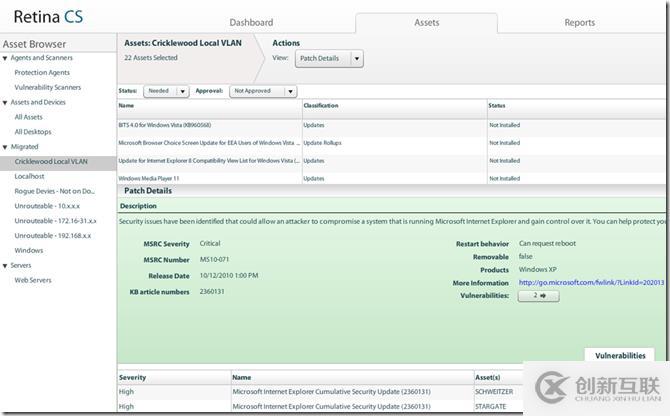Open the go.microsoft.com More Information link

pos(591,283)
